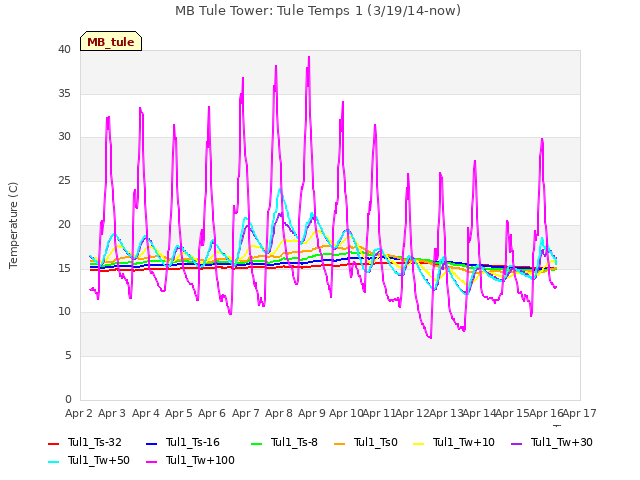Click the orange Tul1_Ts0 legend swatch
The image size is (640, 480).
click(339, 444)
